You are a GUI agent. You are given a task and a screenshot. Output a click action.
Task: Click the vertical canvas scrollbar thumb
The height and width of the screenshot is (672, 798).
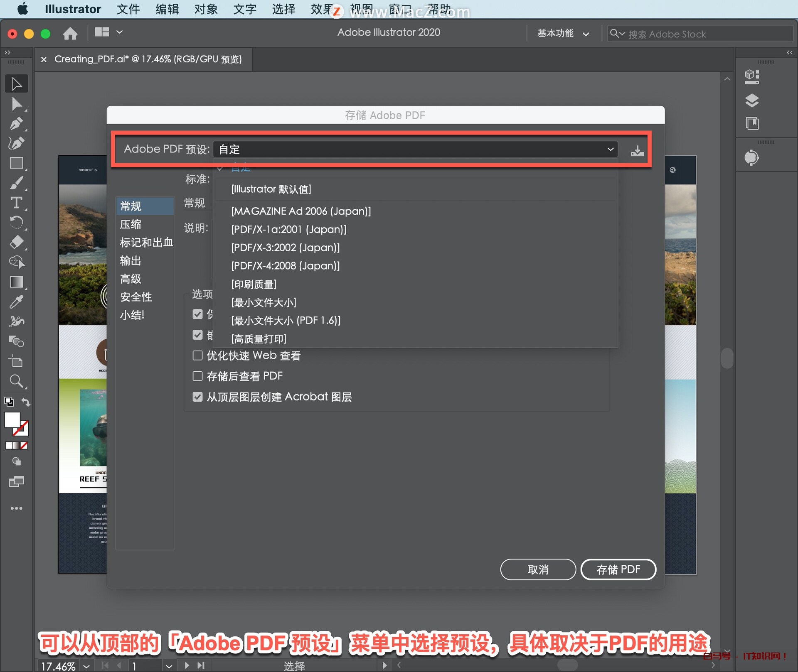(x=727, y=358)
